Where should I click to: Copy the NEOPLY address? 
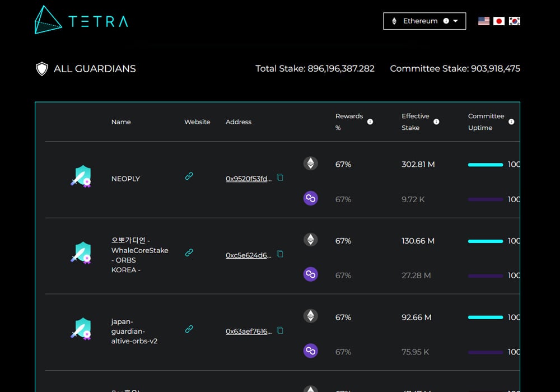tap(281, 178)
